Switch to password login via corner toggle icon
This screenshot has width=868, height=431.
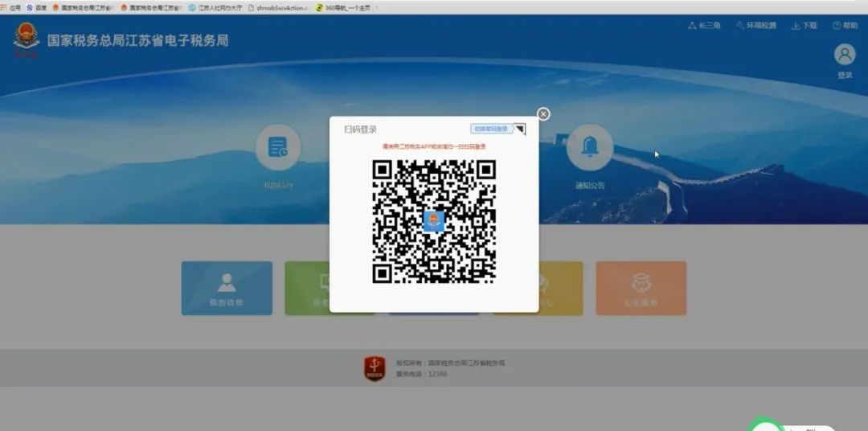(519, 129)
